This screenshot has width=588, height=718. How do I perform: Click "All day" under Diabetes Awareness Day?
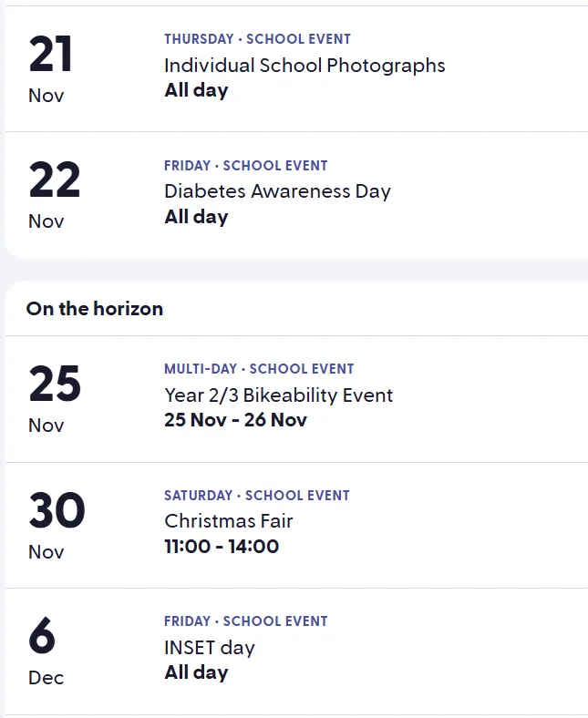pos(196,217)
